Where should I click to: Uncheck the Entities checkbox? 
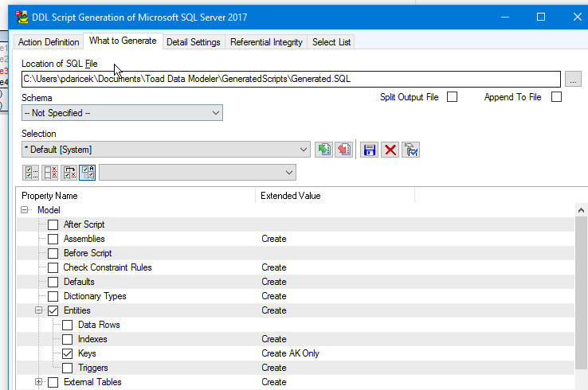(x=53, y=310)
